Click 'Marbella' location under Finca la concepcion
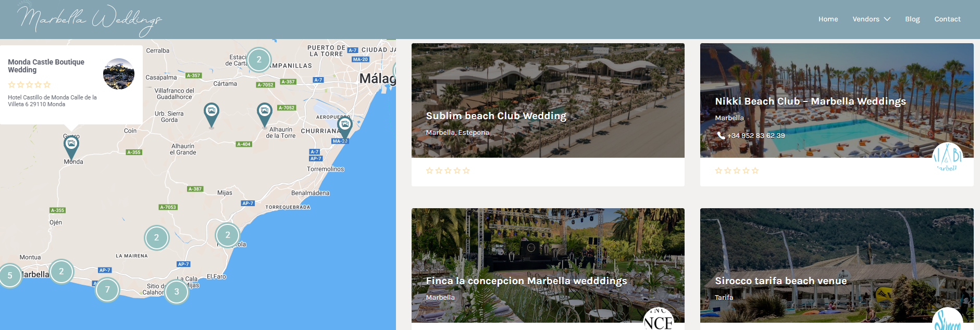The image size is (980, 330). point(440,297)
